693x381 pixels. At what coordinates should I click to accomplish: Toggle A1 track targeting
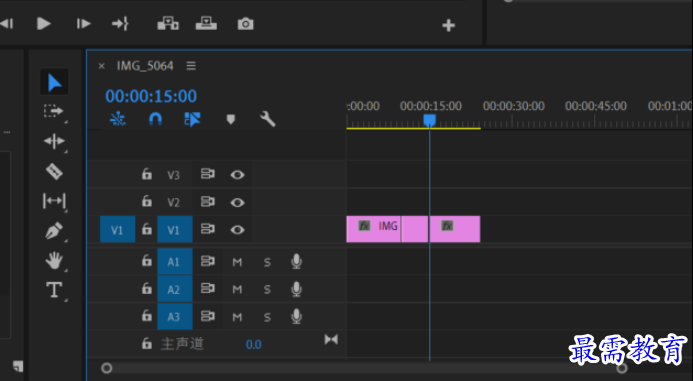click(x=175, y=262)
